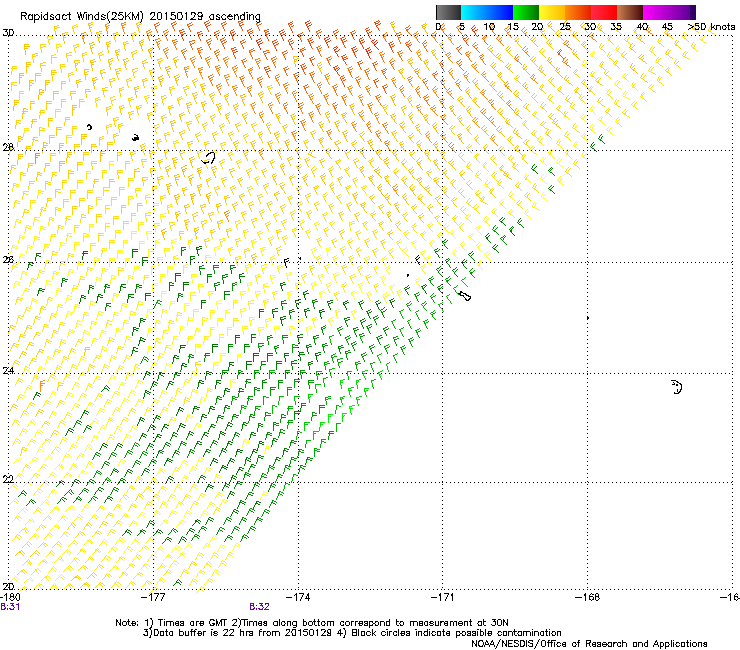Choose the yellow 20-25 knots legend segment
Screen dimensions: 740x650
pyautogui.click(x=552, y=12)
